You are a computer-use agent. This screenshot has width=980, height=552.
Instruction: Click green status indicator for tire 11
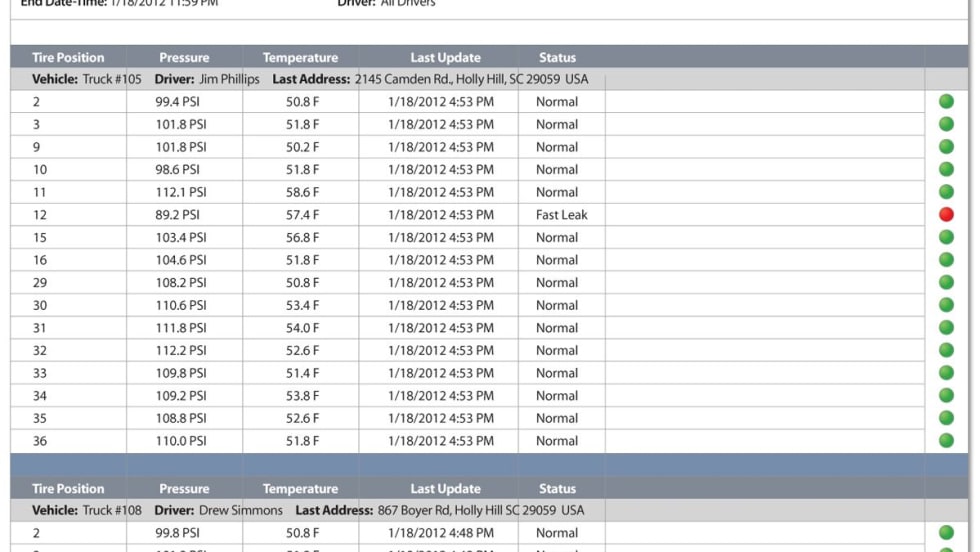point(946,192)
